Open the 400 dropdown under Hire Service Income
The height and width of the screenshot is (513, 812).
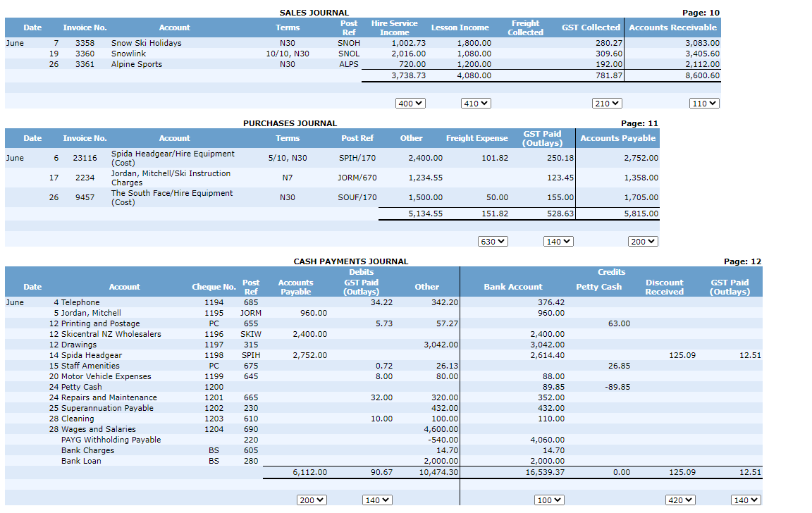pos(410,103)
